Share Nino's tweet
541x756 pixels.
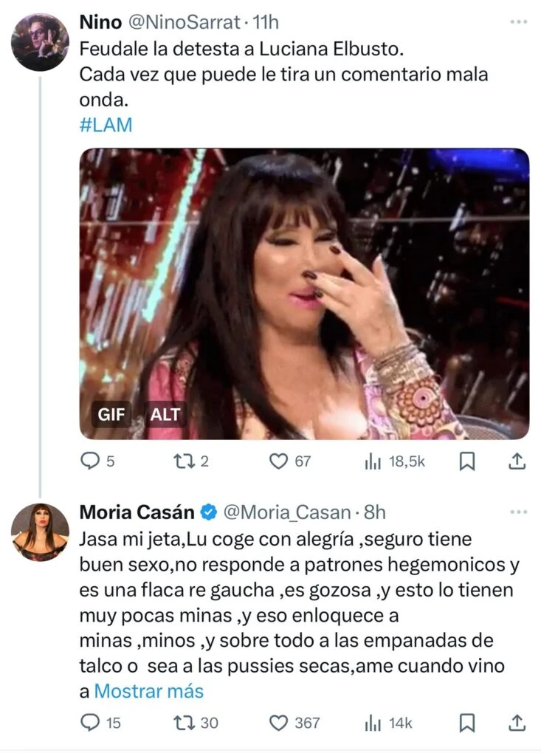click(517, 461)
